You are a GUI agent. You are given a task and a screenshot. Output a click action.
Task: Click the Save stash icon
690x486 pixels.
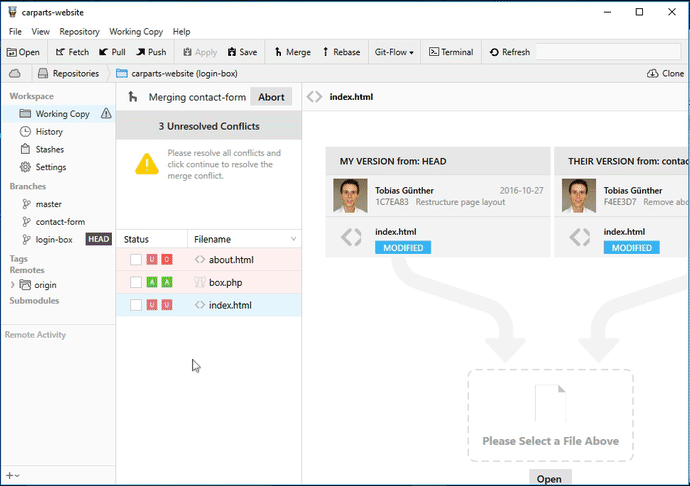pyautogui.click(x=233, y=52)
